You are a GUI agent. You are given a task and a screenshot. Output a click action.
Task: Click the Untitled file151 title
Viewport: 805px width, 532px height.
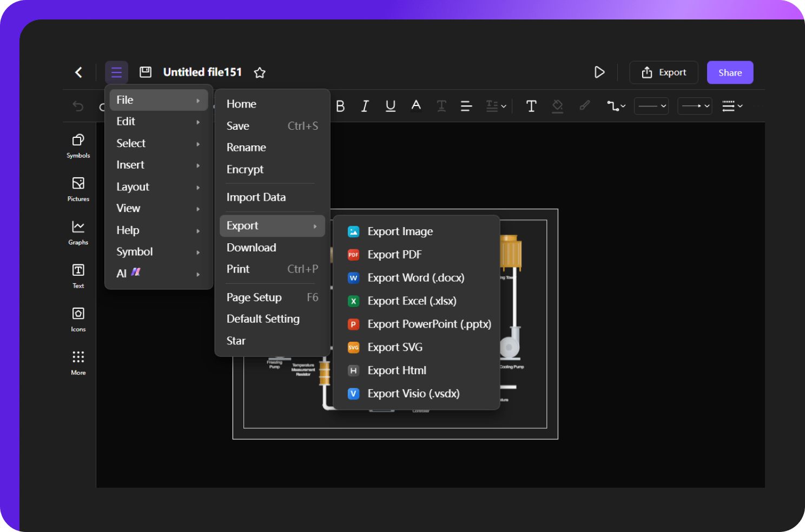click(202, 72)
